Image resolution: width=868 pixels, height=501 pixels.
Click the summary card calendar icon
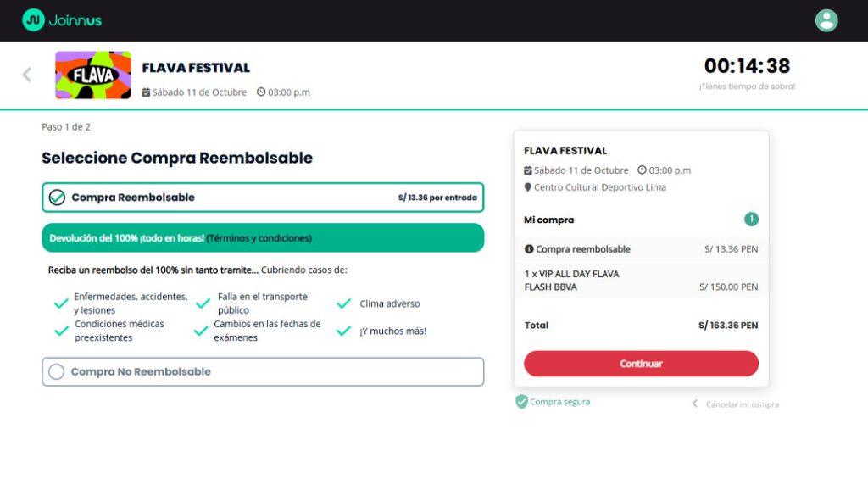click(527, 170)
